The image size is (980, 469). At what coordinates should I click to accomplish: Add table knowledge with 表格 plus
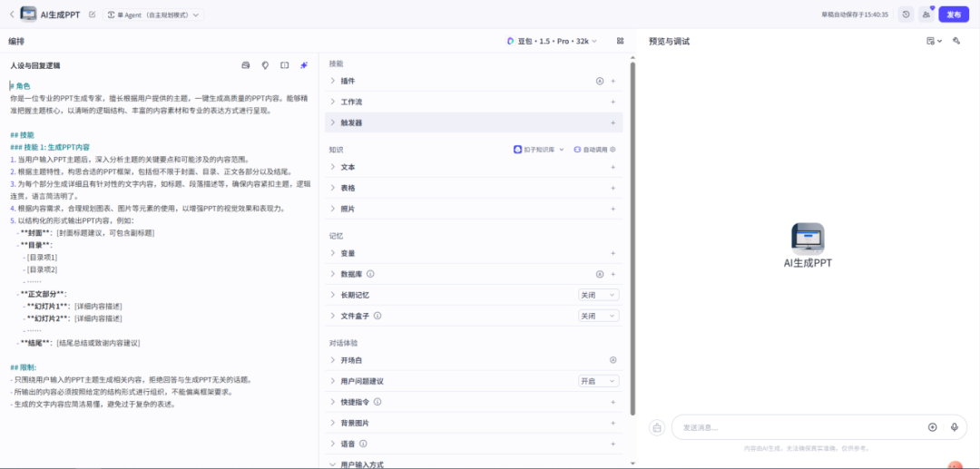coord(613,188)
